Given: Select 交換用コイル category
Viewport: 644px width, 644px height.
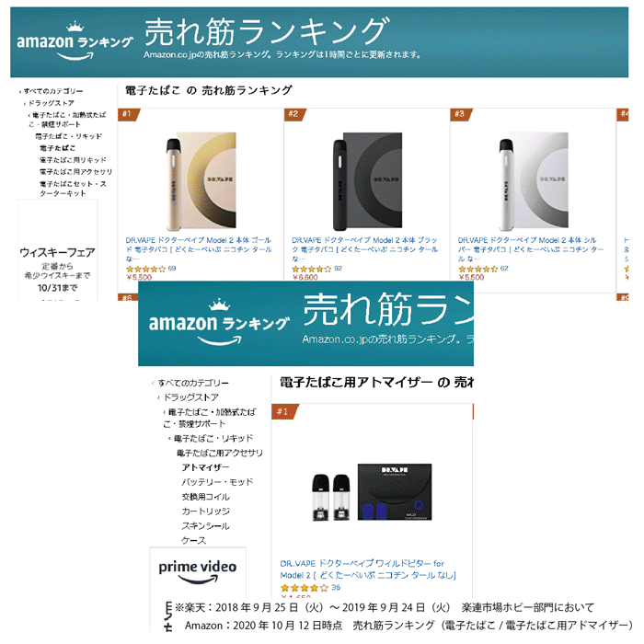Looking at the screenshot, I should (206, 497).
